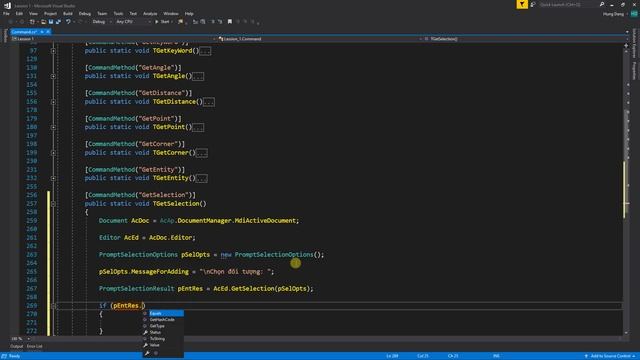Open the Any CPU platform dropdown
The image size is (640, 360).
tap(133, 22)
